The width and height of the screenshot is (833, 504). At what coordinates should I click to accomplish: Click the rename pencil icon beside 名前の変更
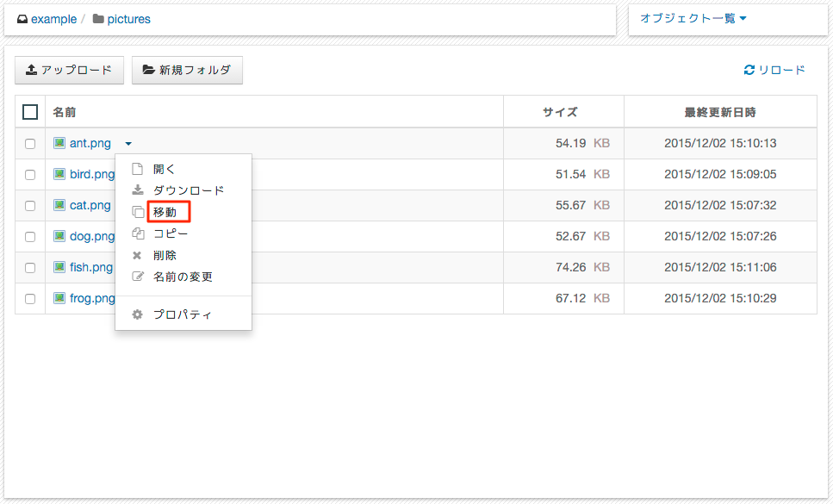point(138,277)
